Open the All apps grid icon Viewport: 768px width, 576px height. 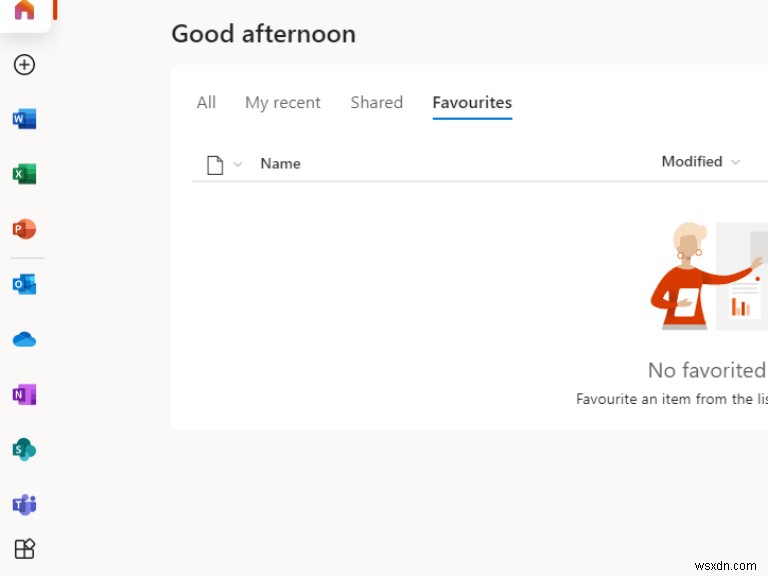[24, 549]
